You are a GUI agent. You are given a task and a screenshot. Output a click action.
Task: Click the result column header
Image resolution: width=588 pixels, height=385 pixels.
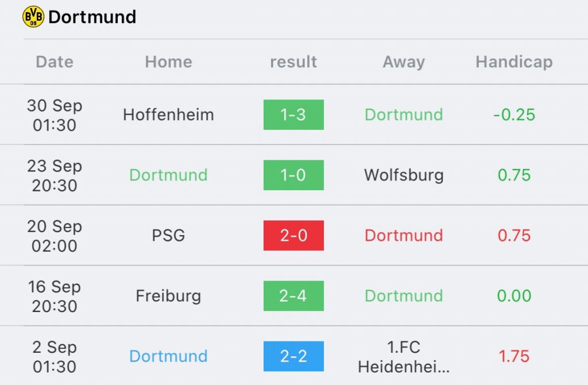(x=293, y=61)
